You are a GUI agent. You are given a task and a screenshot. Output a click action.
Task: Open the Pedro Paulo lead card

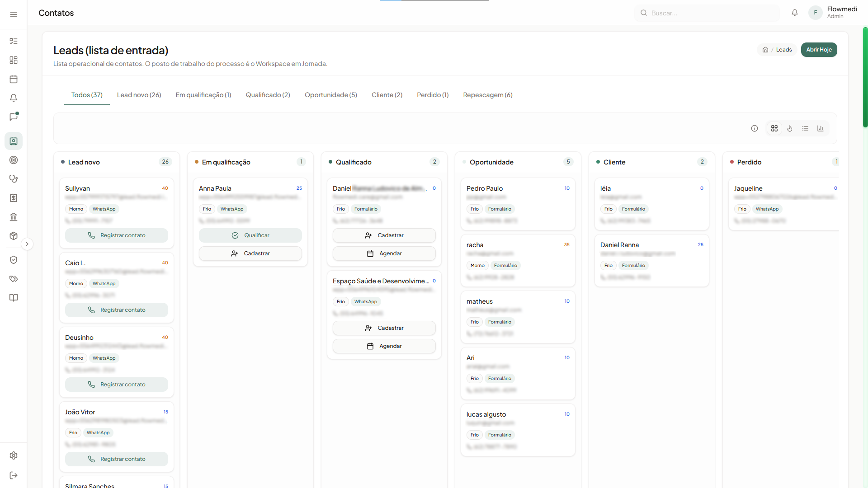tap(518, 204)
